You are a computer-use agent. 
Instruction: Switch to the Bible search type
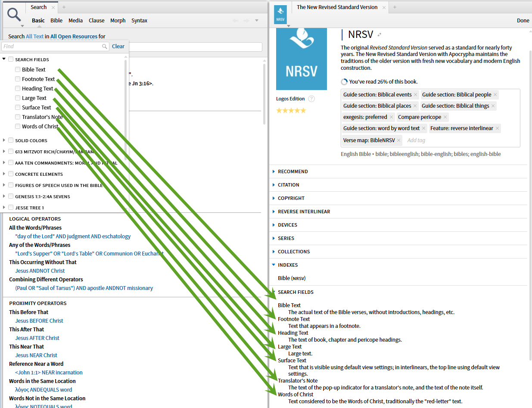(x=56, y=20)
